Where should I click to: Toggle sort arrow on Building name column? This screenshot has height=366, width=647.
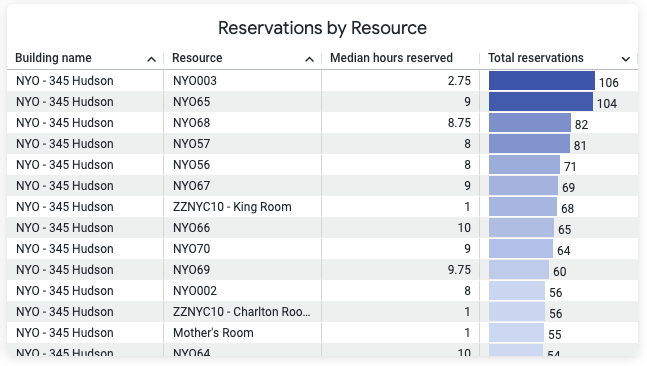point(151,59)
